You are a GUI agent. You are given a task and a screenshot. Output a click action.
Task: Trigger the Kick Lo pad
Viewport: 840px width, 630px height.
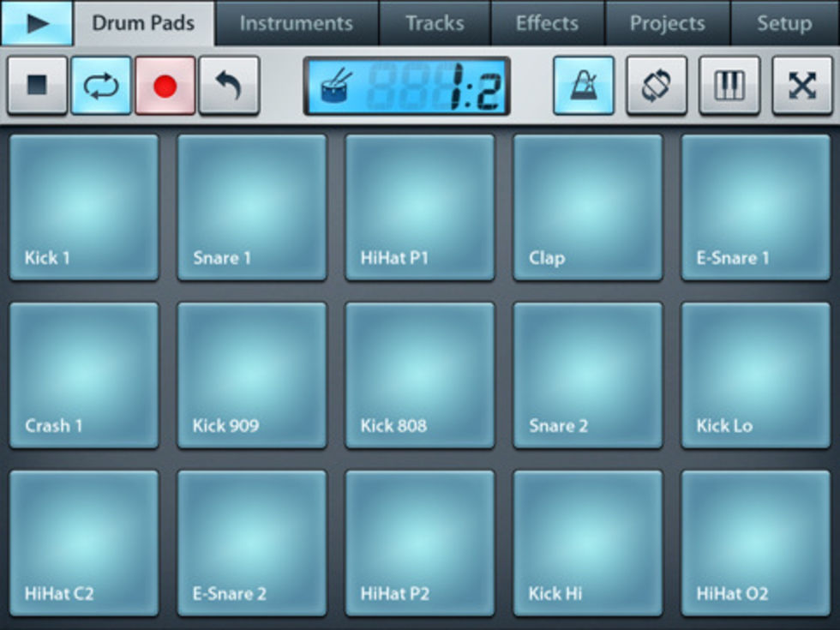click(756, 375)
